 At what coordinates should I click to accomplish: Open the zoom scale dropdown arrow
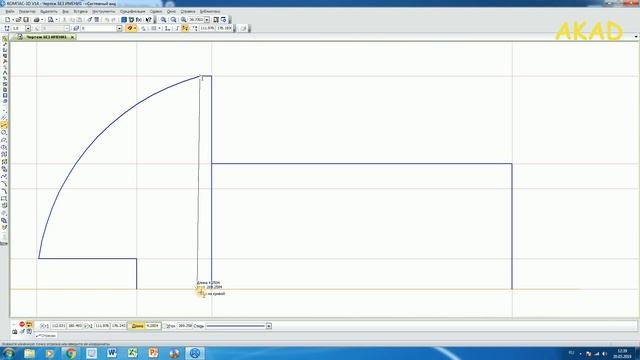tap(207, 20)
